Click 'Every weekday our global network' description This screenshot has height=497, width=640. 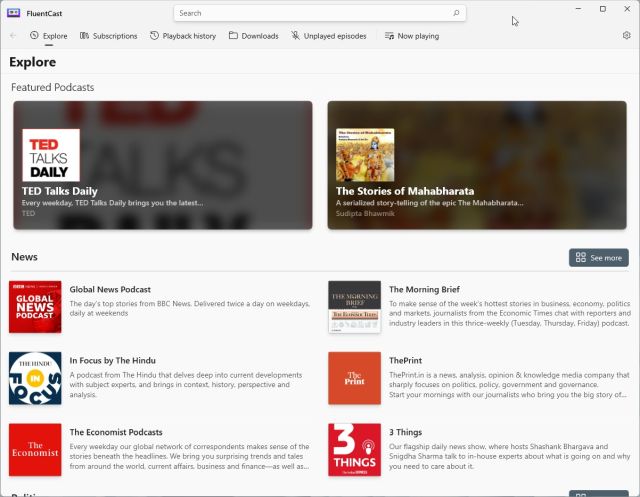(x=189, y=456)
